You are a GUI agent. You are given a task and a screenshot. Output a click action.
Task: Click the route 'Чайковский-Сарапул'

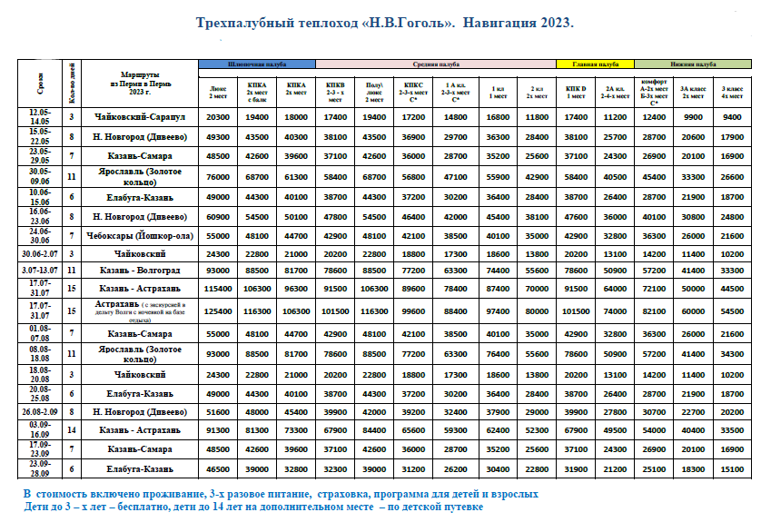tap(140, 117)
